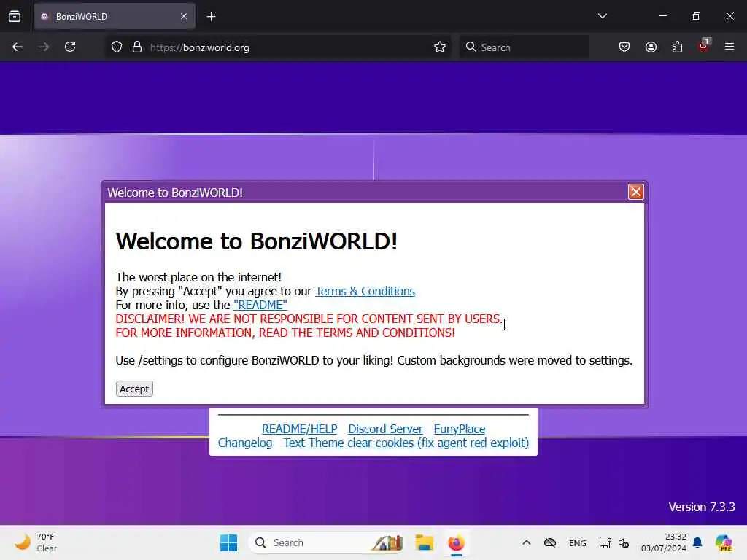Image resolution: width=747 pixels, height=560 pixels.
Task: Open the Terms & Conditions link
Action: point(365,291)
